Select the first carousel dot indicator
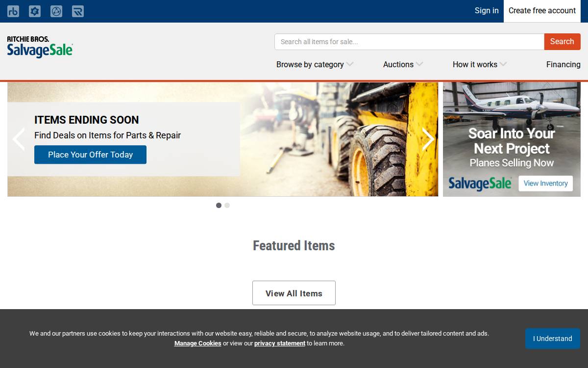 (x=219, y=206)
